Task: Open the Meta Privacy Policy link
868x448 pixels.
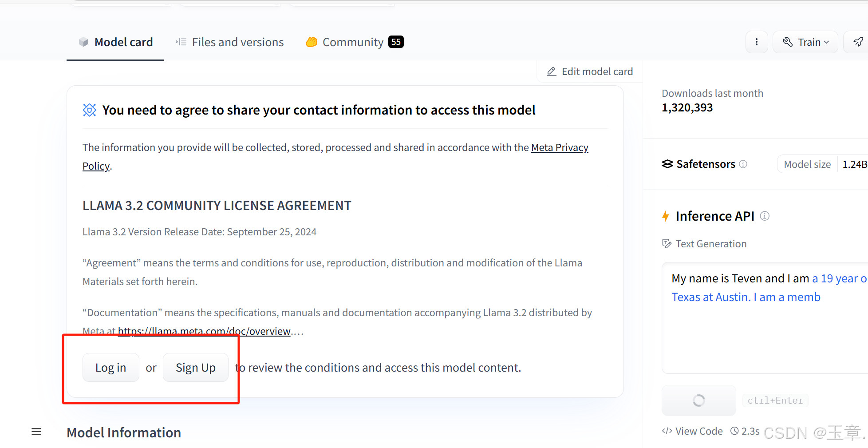Action: [x=560, y=147]
